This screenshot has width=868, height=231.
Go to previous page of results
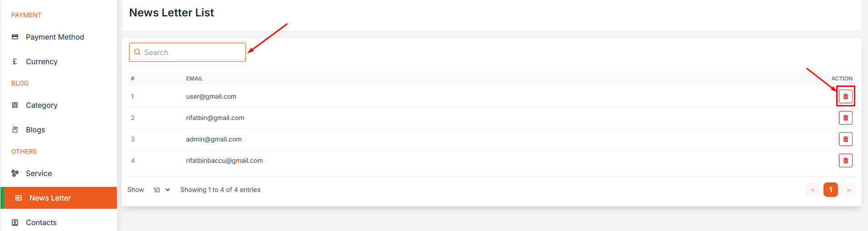[x=812, y=190]
